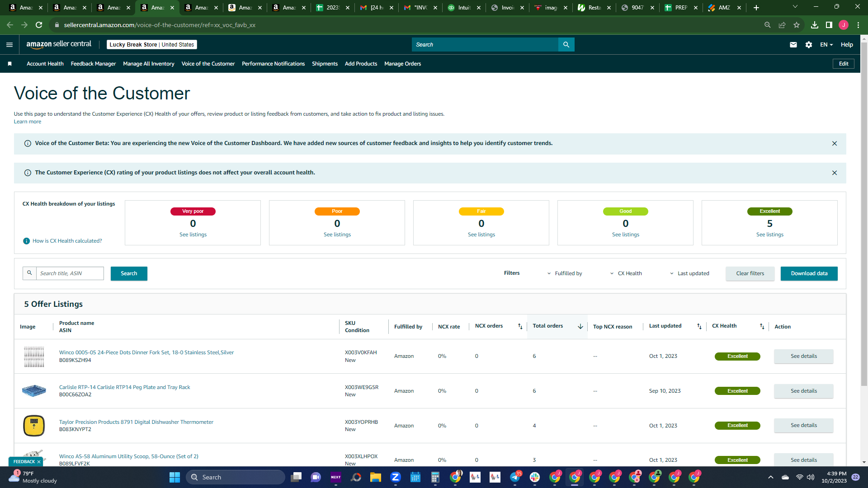Image resolution: width=868 pixels, height=488 pixels.
Task: Bookmark this page with the star icon
Action: click(x=797, y=25)
